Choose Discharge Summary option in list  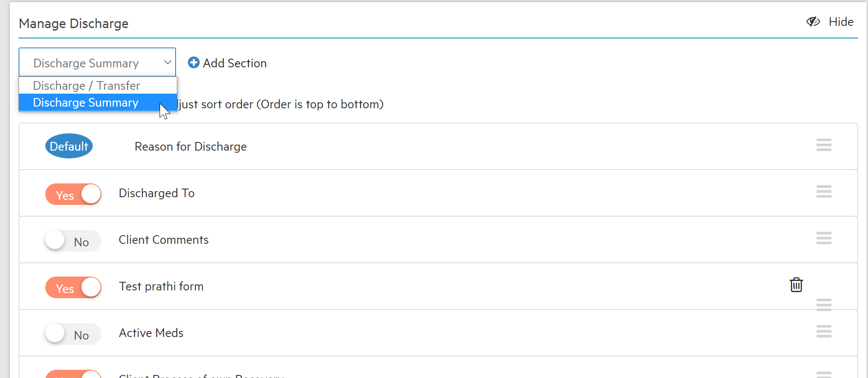coord(85,103)
